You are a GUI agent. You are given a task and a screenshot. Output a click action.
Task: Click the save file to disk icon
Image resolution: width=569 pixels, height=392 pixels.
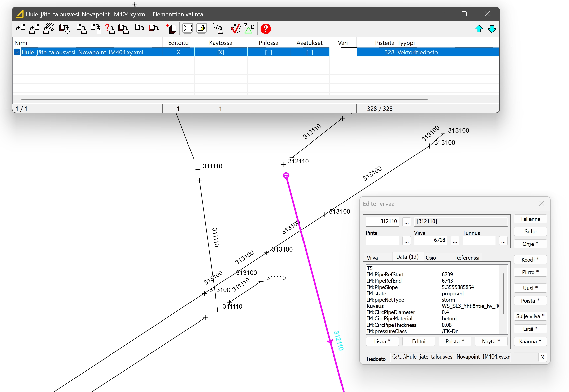[x=81, y=29]
